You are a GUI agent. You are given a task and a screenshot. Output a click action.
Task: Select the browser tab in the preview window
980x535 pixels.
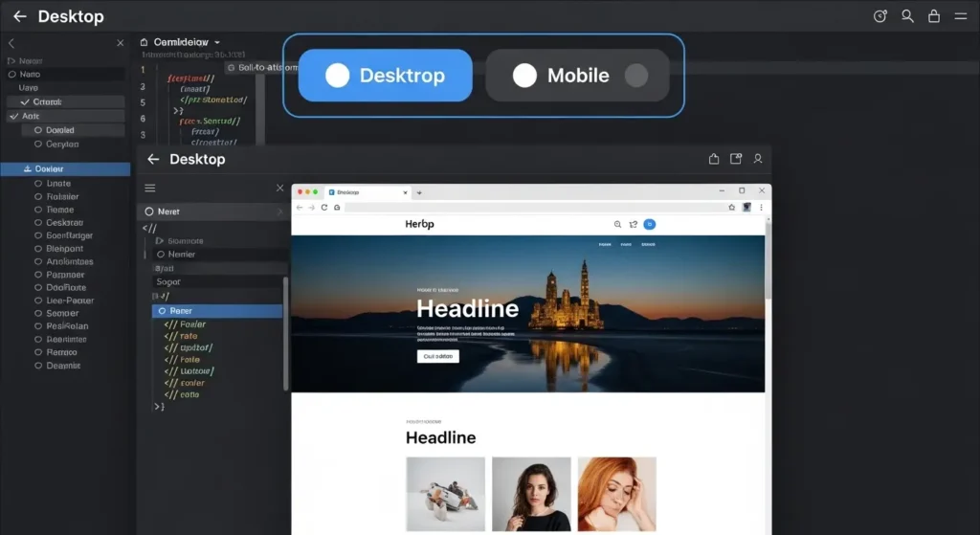[x=364, y=192]
